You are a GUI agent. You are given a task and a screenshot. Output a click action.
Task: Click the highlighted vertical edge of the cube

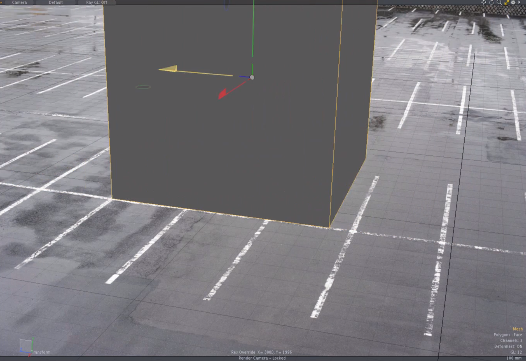[x=336, y=114]
